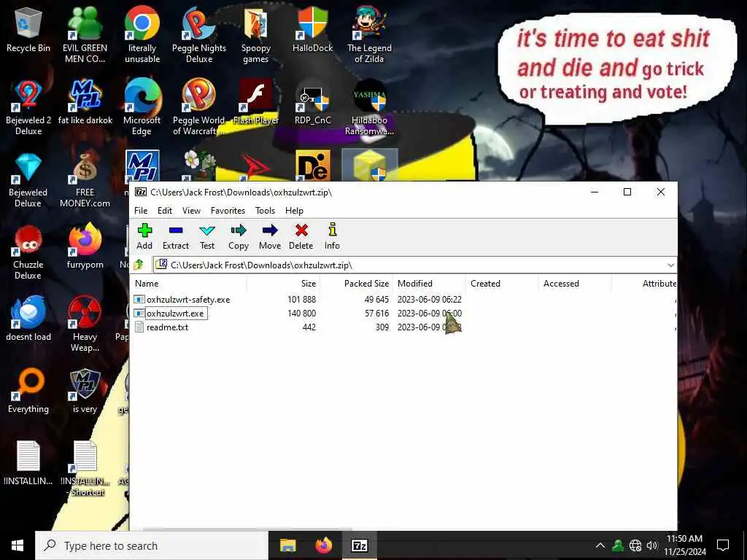The image size is (747, 560).
Task: Run the Test archive tool
Action: (207, 236)
